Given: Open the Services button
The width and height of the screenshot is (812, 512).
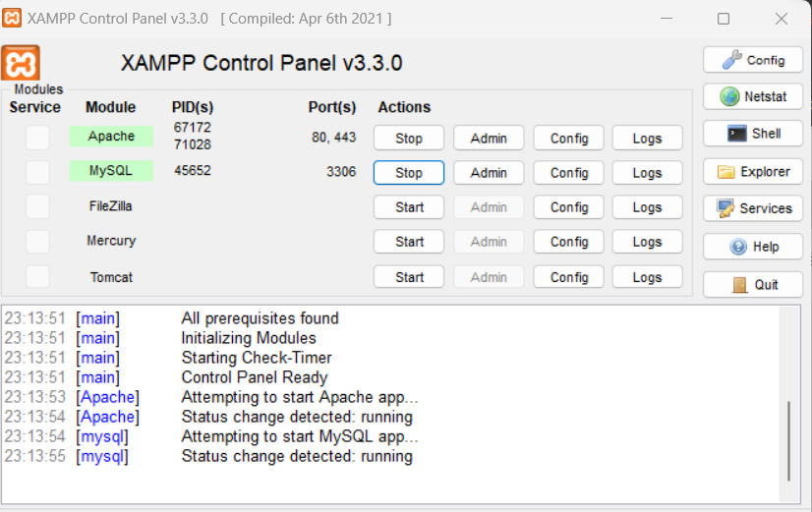Looking at the screenshot, I should pos(753,208).
